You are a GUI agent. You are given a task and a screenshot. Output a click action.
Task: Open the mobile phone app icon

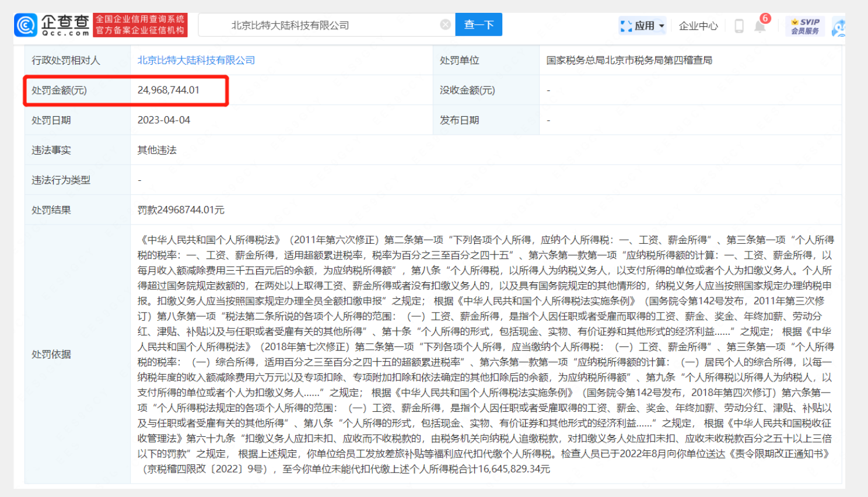point(738,26)
